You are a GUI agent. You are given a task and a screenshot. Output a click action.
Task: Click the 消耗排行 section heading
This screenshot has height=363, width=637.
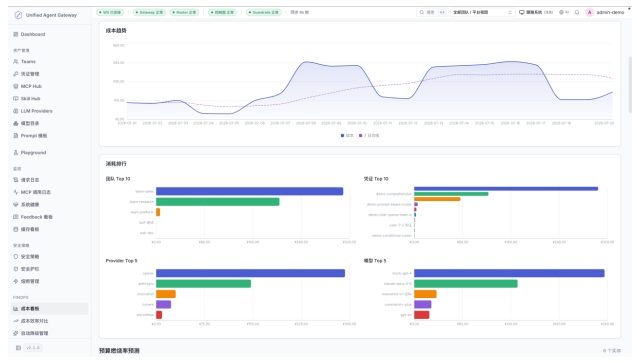click(x=116, y=164)
